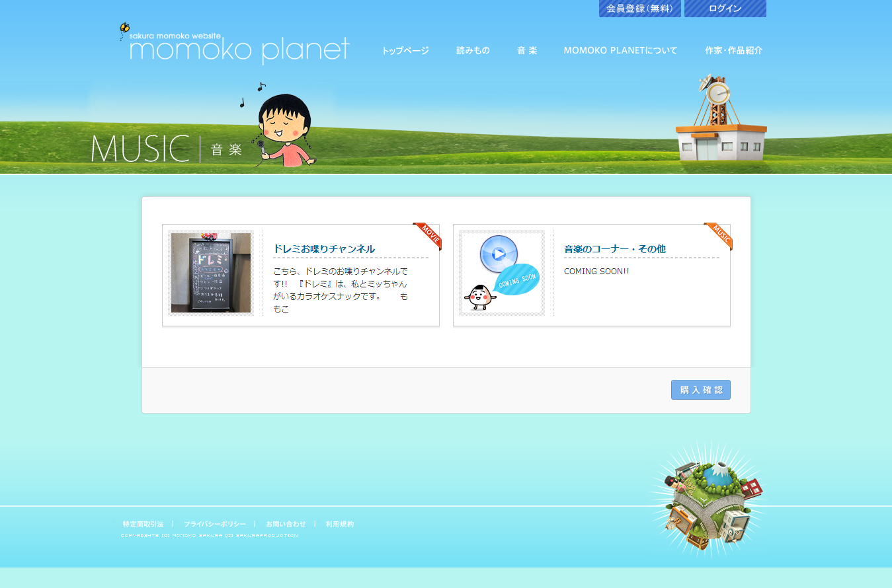Screen dimensions: 892x588
Task: Open the 読みもの menu item
Action: tap(473, 50)
